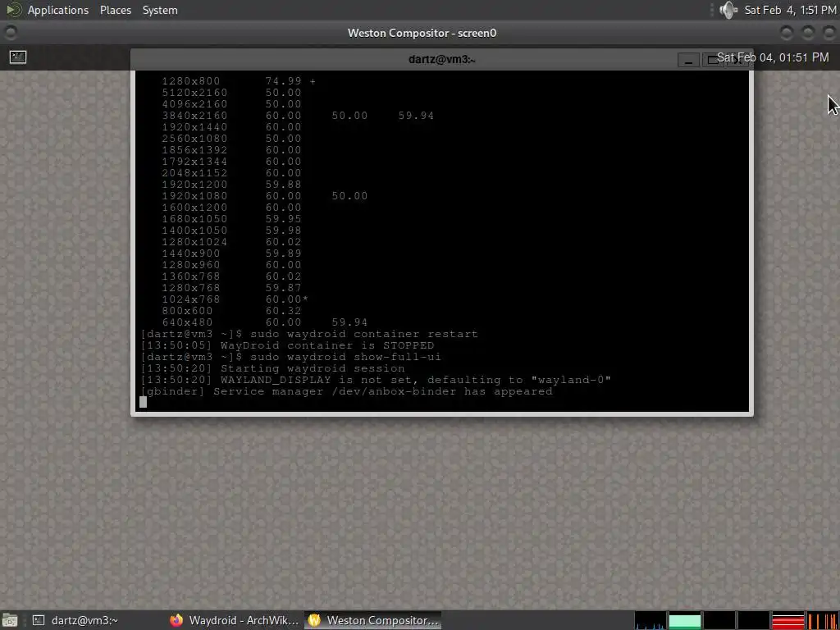Click the orange disk monitor graph
Image resolution: width=840 pixels, height=630 pixels.
[823, 620]
